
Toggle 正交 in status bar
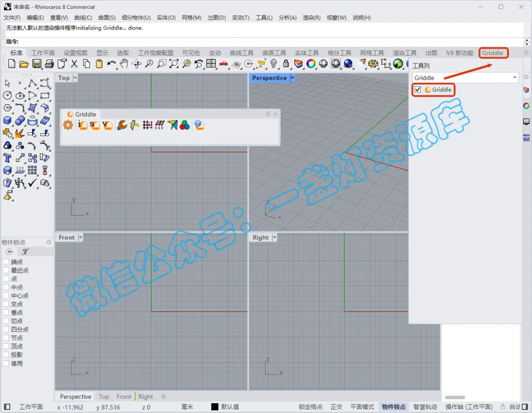coord(336,407)
